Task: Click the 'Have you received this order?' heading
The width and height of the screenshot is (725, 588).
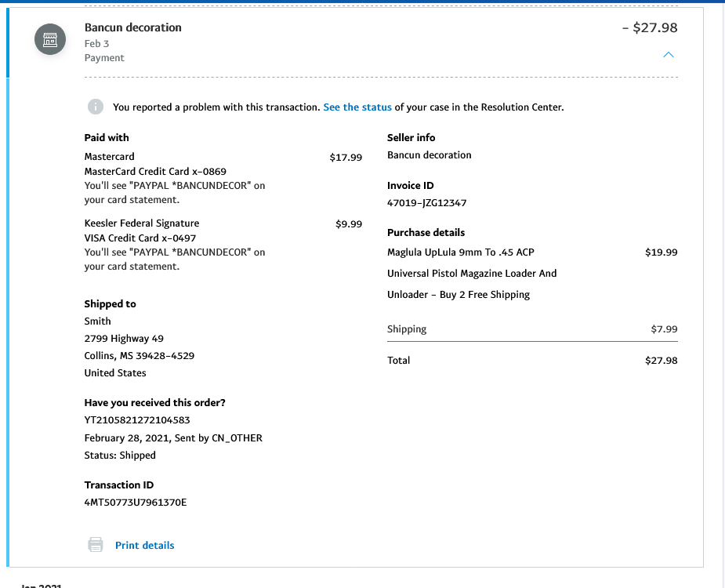Action: click(x=154, y=402)
